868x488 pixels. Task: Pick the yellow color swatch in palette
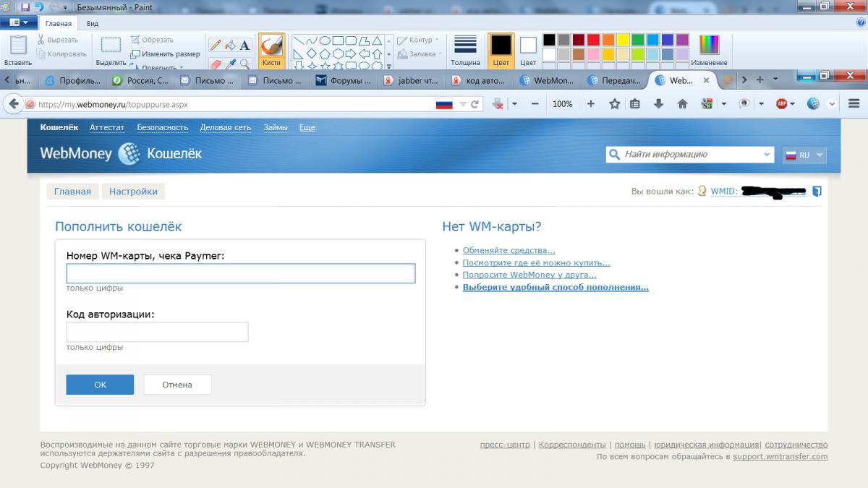tap(623, 40)
